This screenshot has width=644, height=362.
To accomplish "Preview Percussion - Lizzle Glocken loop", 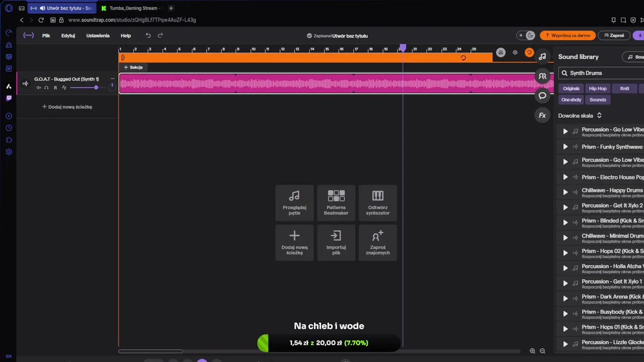I will pyautogui.click(x=566, y=344).
